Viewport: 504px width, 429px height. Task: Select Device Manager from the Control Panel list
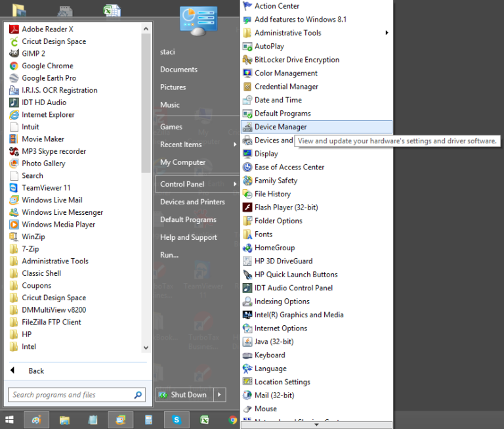click(x=280, y=127)
